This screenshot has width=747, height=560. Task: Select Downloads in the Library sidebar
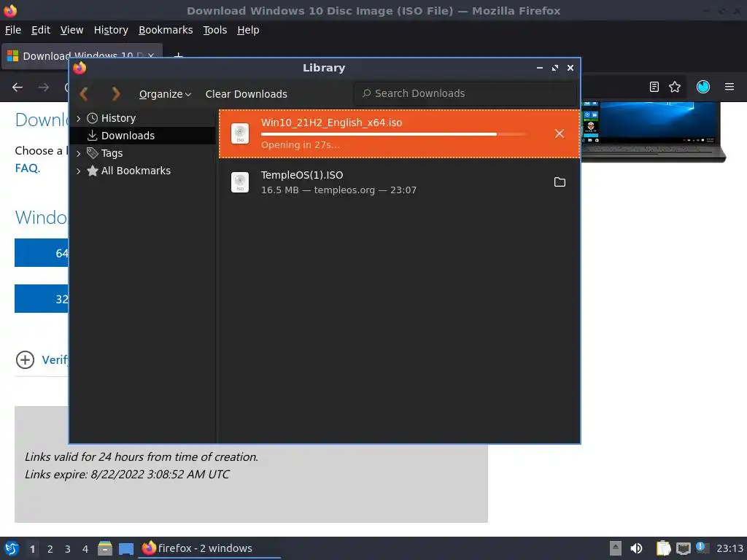[142, 136]
